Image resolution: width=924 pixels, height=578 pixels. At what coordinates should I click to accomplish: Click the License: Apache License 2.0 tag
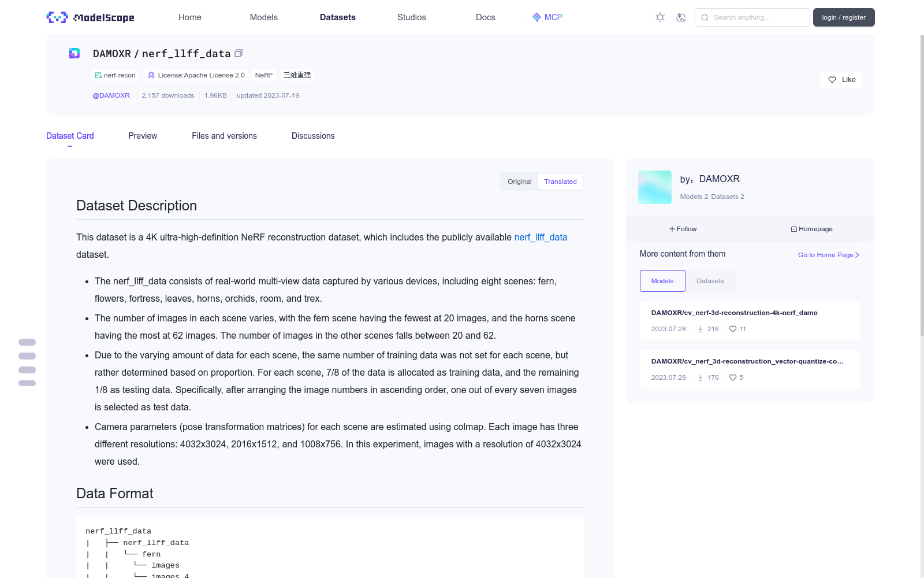point(196,75)
